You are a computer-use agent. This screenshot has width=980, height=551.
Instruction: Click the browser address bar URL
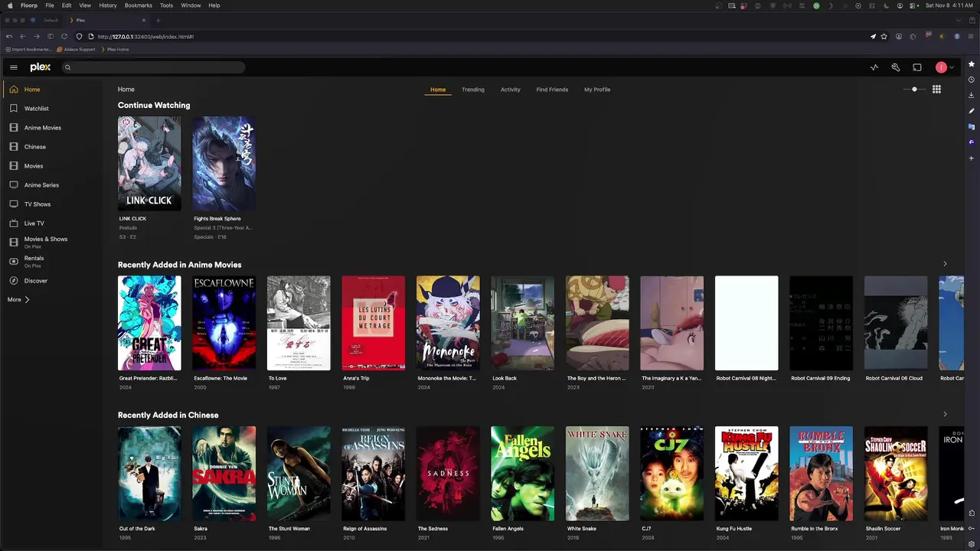pos(145,36)
